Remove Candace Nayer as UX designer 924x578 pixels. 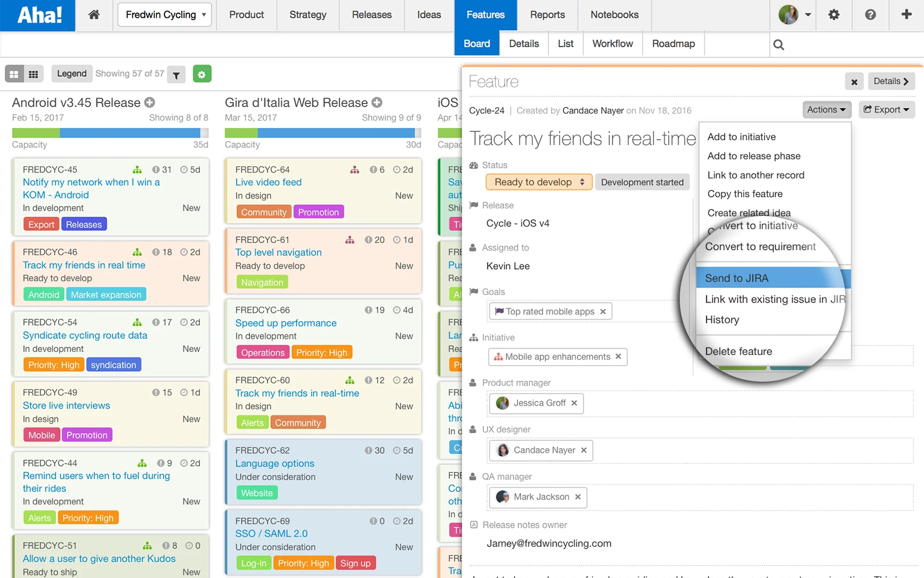(x=584, y=450)
